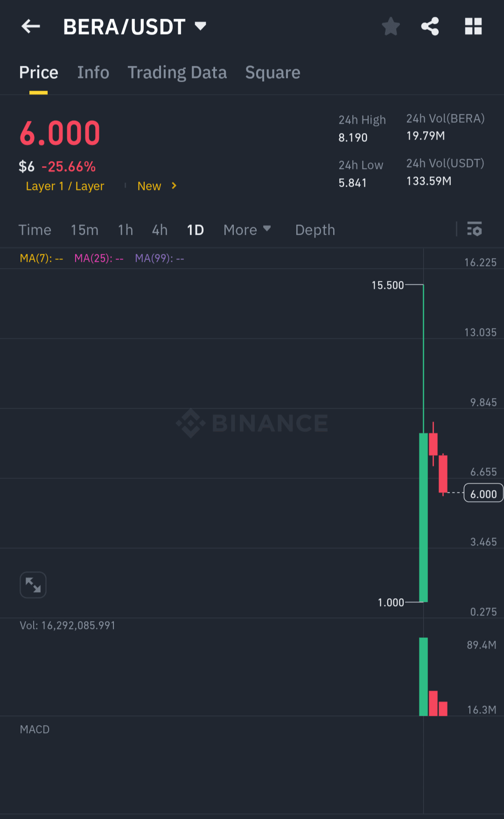Switch to the Info tab
The height and width of the screenshot is (819, 504).
point(93,73)
